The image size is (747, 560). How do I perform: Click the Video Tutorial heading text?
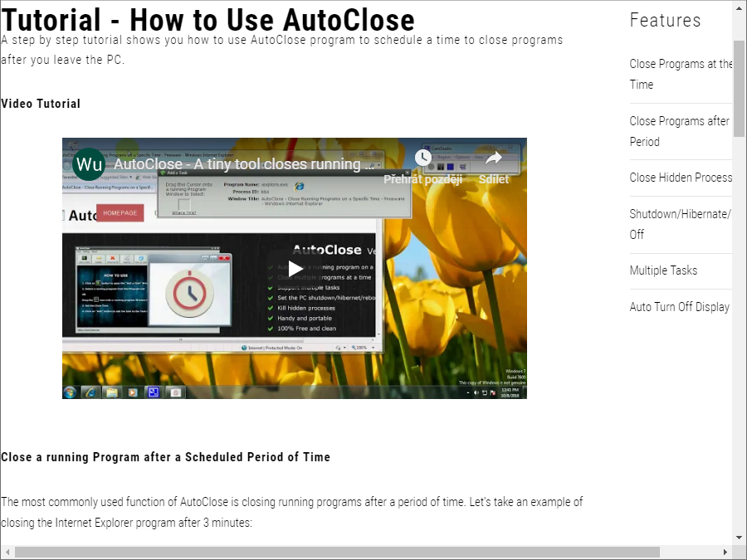41,104
